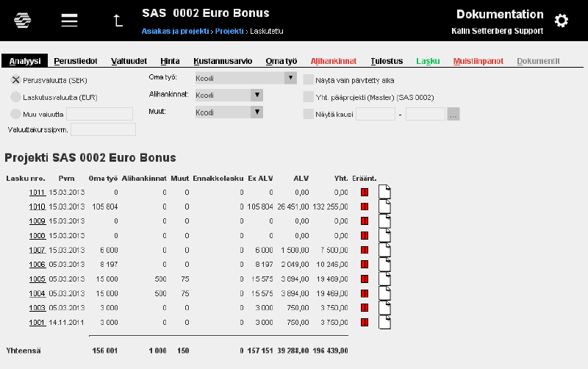Toggle Yht. pääprojekti (Master) checkbox
The width and height of the screenshot is (588, 369).
point(308,97)
